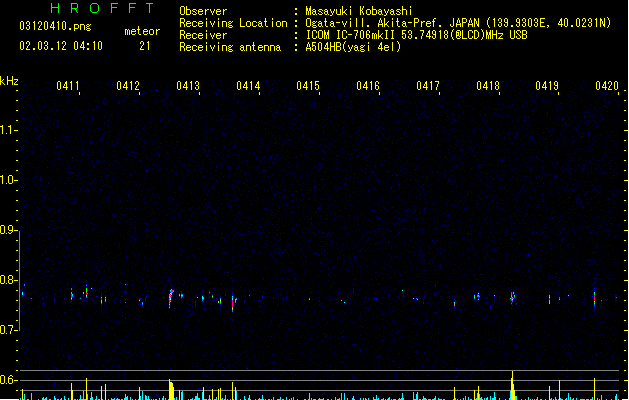The width and height of the screenshot is (629, 400).
Task: Click the Receiving Location label
Action: (x=233, y=23)
